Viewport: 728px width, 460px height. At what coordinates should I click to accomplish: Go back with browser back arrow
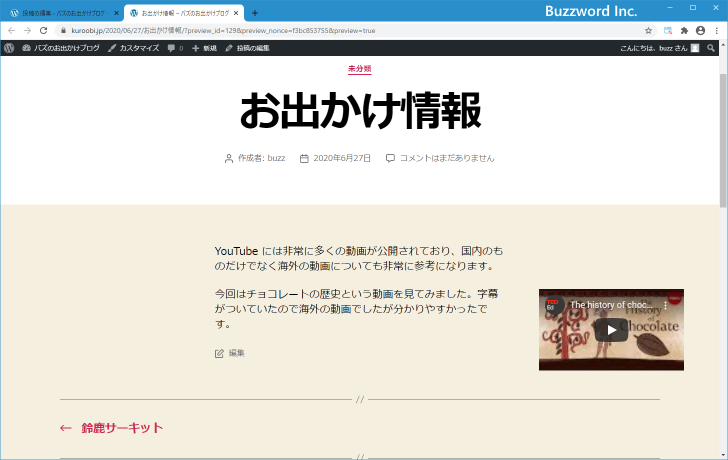coord(12,31)
